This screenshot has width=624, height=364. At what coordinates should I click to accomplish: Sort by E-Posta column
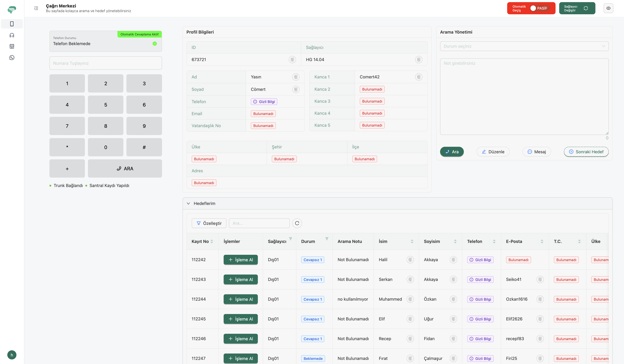542,241
